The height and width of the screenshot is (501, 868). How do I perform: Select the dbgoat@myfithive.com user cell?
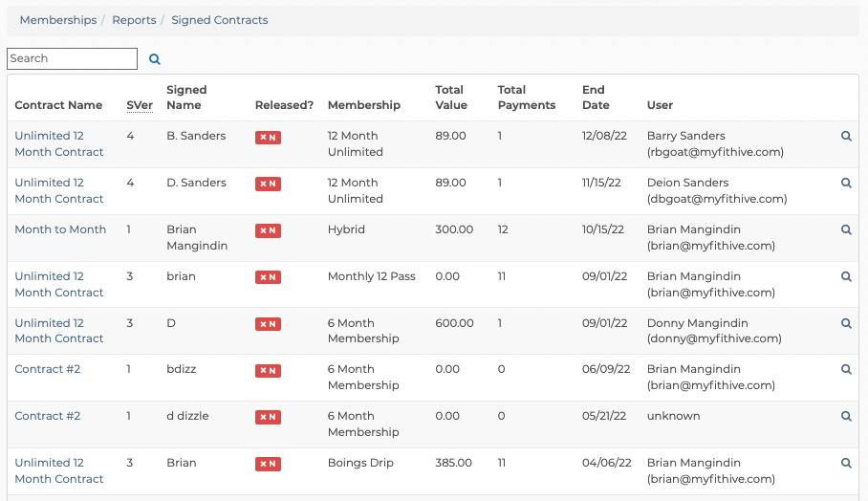pyautogui.click(x=717, y=190)
